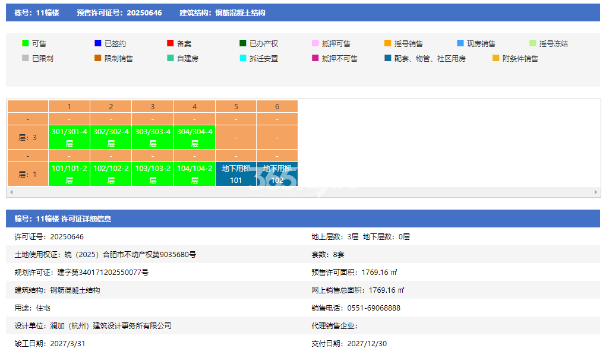
Task: Open unit 304/304-4层
Action: click(x=194, y=137)
